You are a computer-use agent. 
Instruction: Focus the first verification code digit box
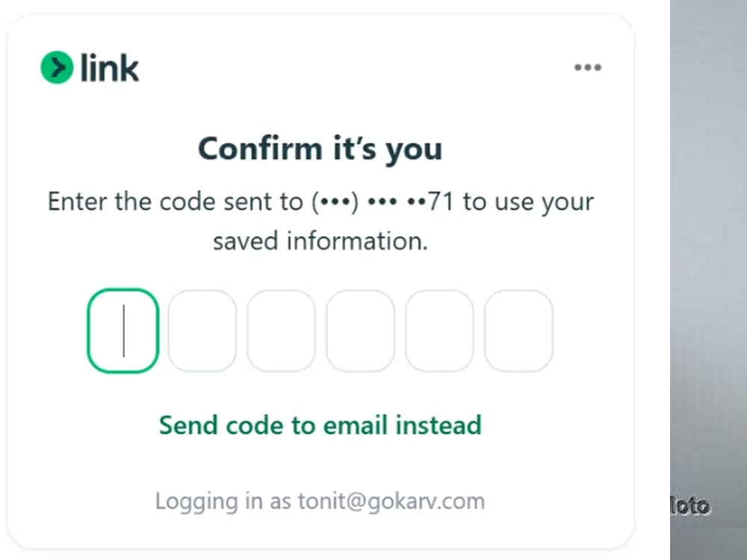(x=123, y=331)
